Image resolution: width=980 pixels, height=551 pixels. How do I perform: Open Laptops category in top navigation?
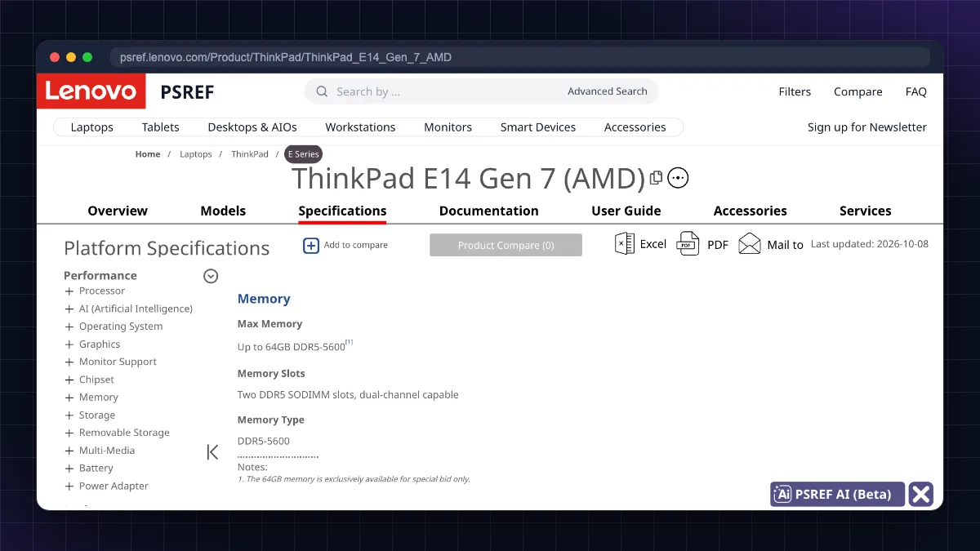point(92,127)
